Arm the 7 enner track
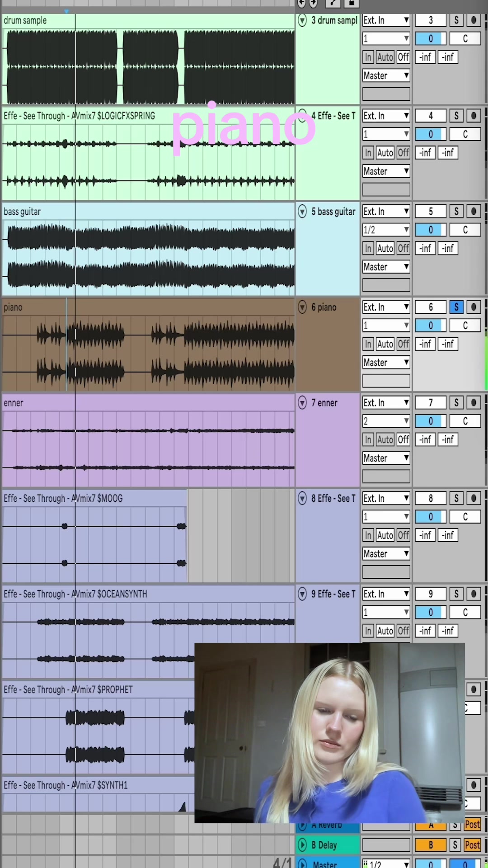Image resolution: width=488 pixels, height=868 pixels. pos(473,402)
